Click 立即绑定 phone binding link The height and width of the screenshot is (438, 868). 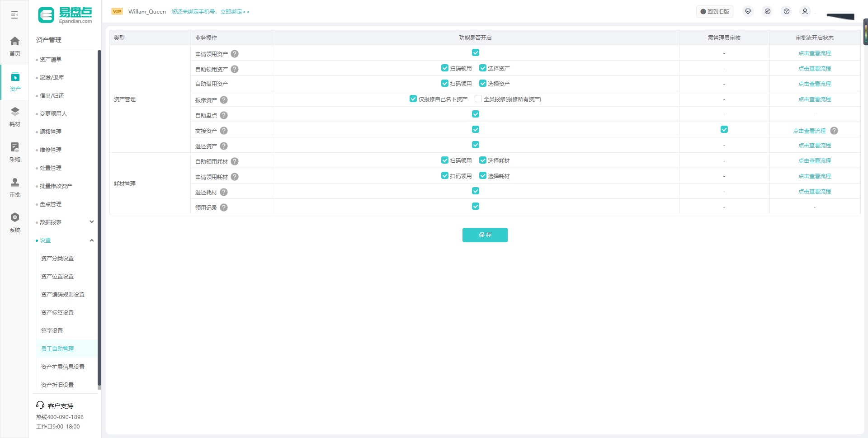235,12
